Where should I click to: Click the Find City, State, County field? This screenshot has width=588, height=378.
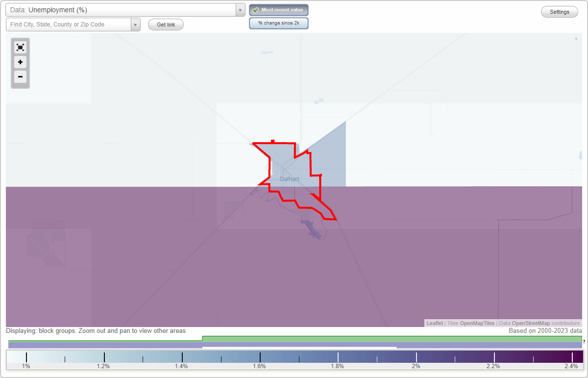point(69,25)
